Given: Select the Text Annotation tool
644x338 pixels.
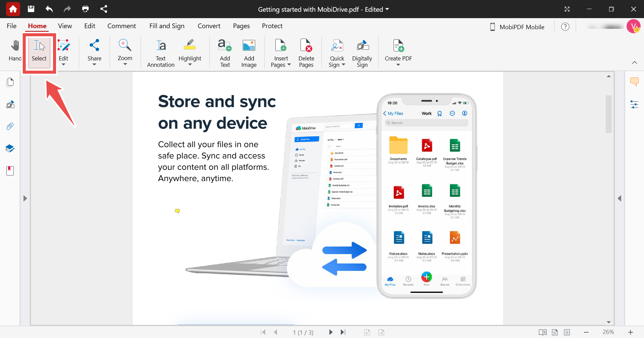Looking at the screenshot, I should (x=160, y=52).
